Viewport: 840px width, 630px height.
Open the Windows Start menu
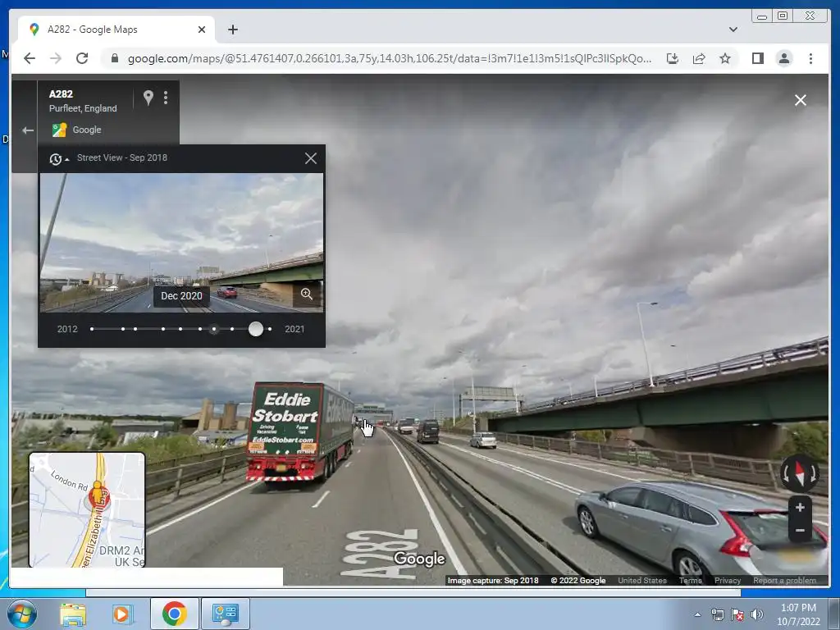(21, 614)
